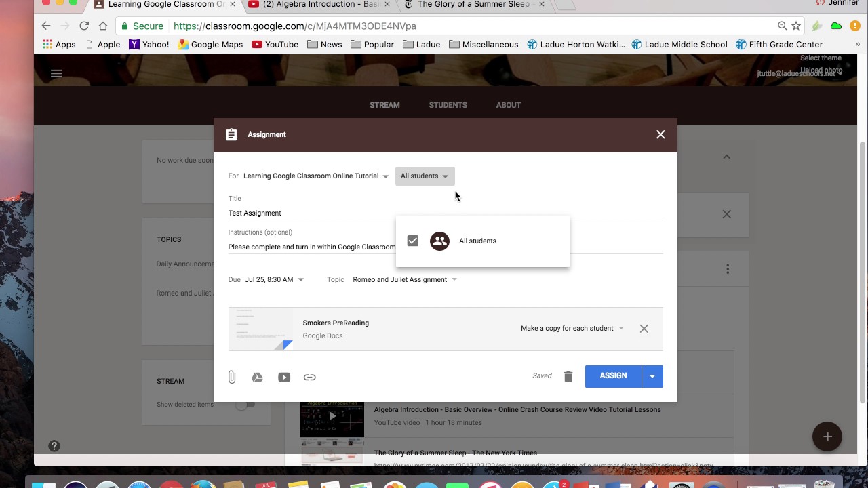Edit the Title field Test Assignment
Viewport: 868px width, 488px height.
click(x=446, y=213)
